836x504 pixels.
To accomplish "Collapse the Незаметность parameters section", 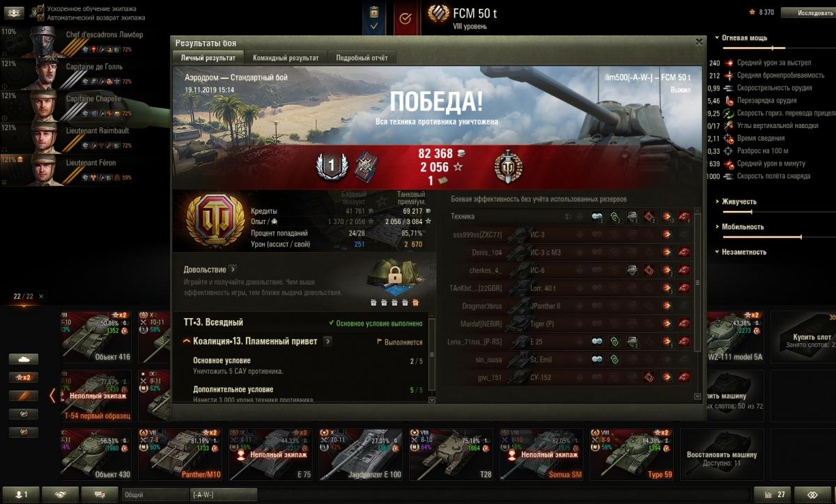I will [743, 252].
